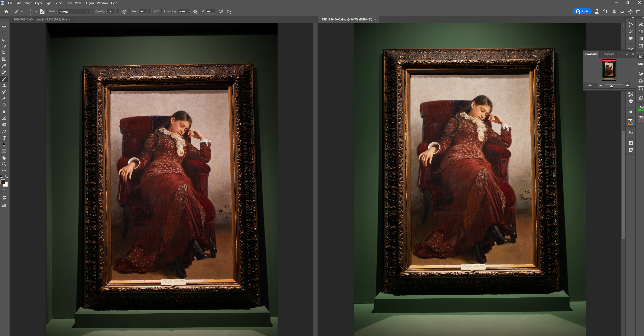
Task: Open the blending Mode dropdown
Action: (74, 12)
